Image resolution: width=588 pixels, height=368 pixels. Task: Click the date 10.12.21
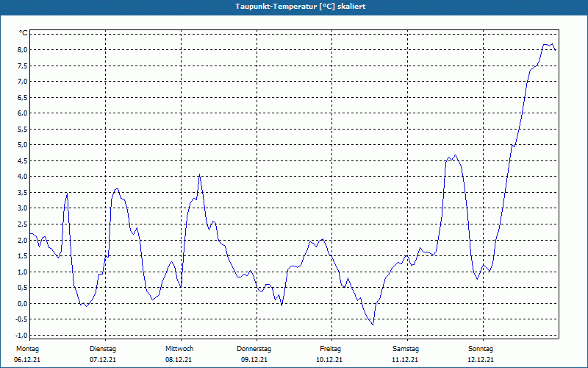329,360
